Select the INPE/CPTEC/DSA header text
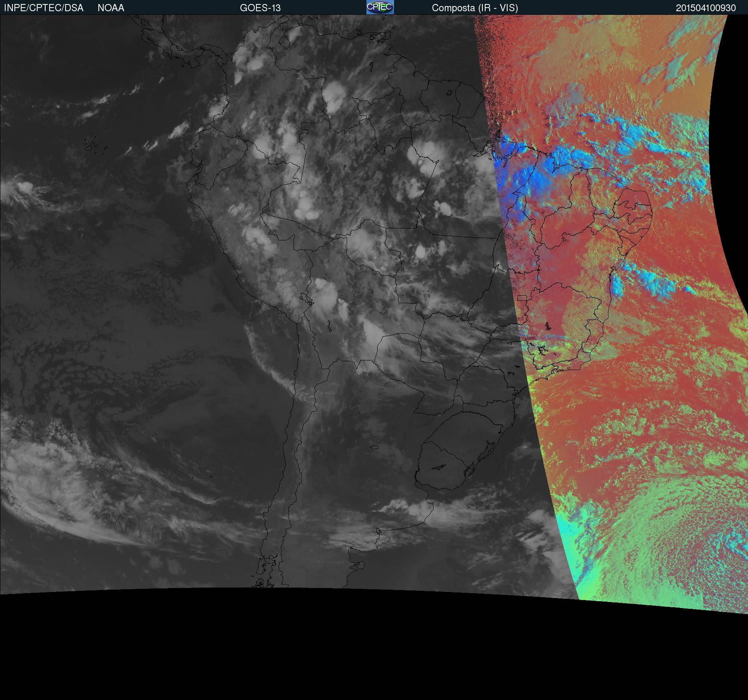 click(x=44, y=8)
